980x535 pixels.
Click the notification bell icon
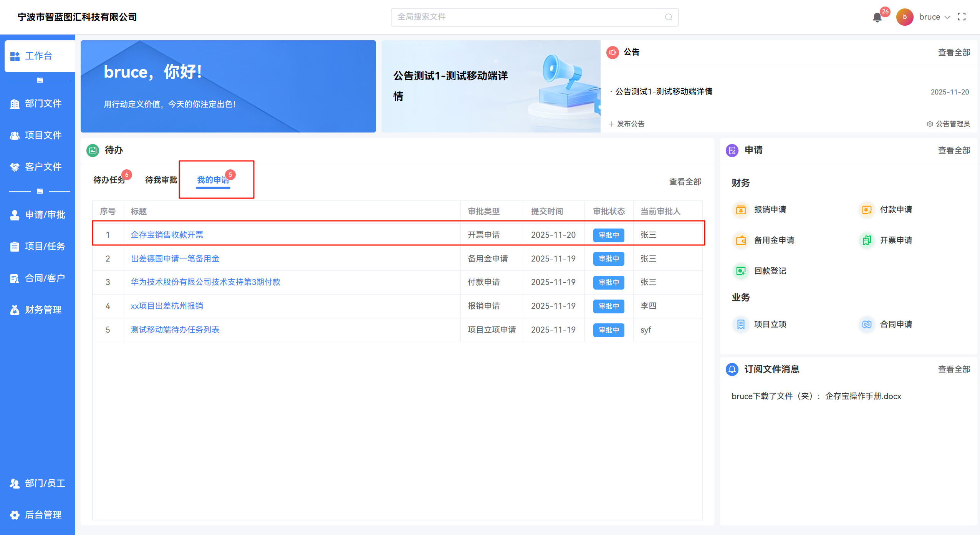click(877, 17)
